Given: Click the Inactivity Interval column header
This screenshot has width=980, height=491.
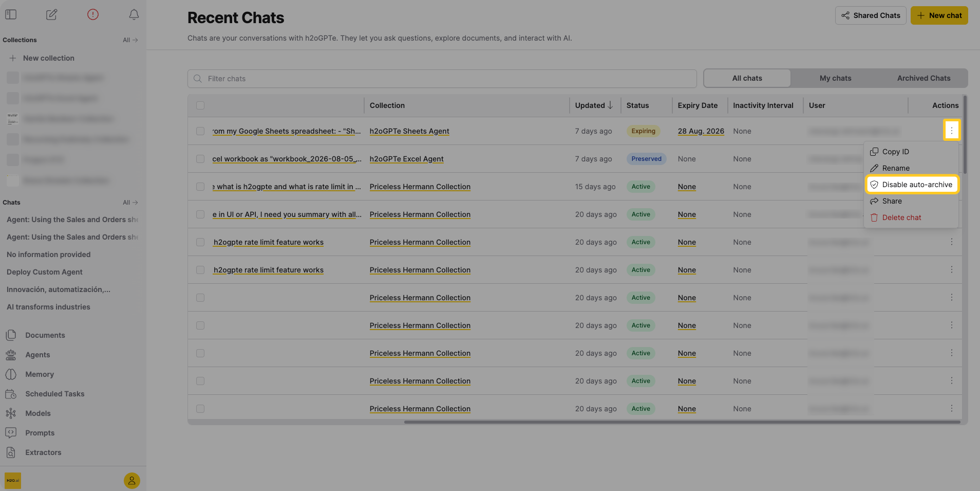Looking at the screenshot, I should 763,105.
